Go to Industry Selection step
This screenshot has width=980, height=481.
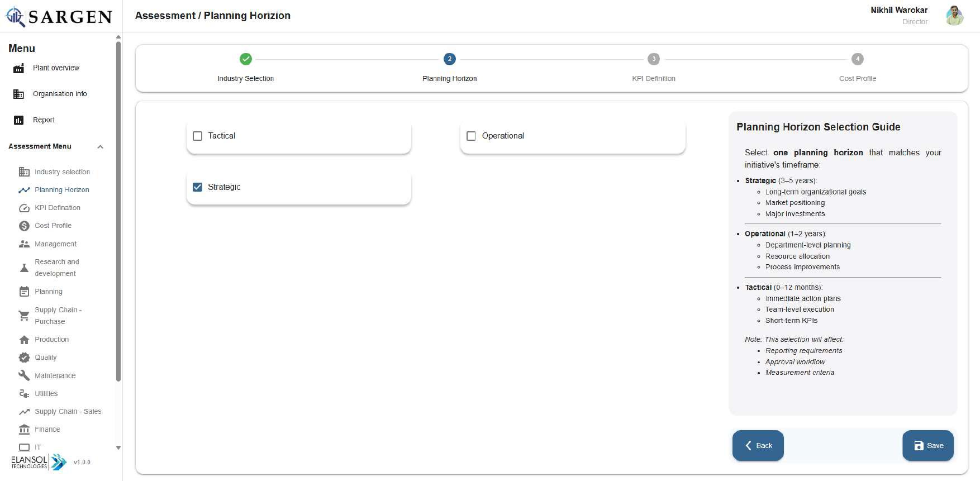(245, 59)
